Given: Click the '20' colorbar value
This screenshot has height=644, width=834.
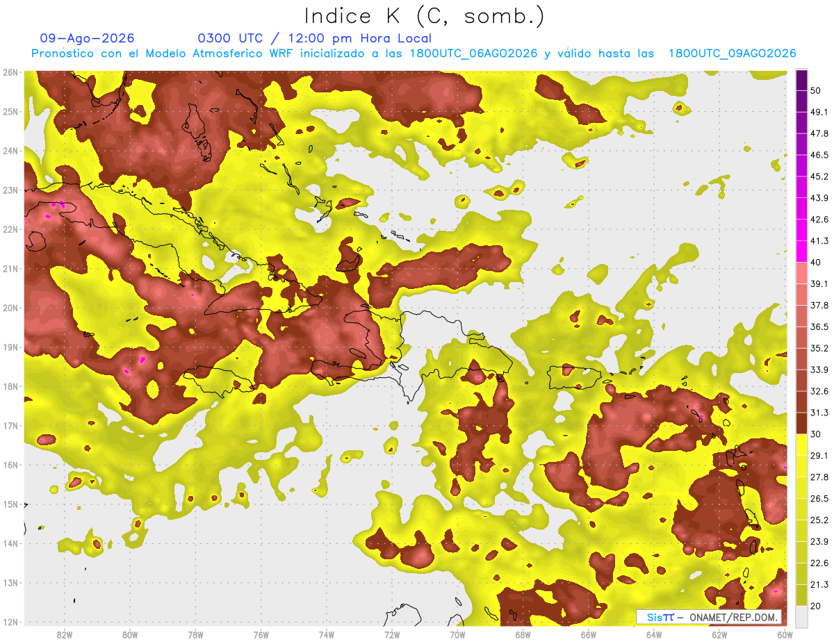Looking at the screenshot, I should (817, 606).
